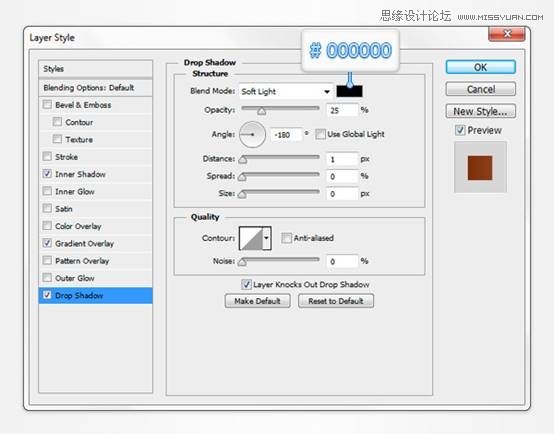Enable the Bevel & Emboss checkbox

coord(47,105)
